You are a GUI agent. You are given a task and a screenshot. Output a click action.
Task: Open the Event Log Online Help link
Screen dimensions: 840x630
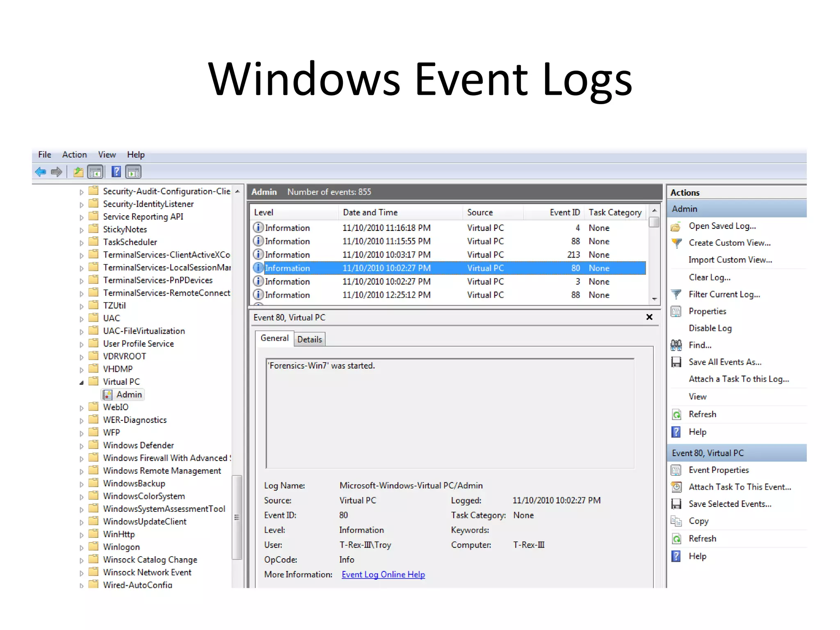[383, 575]
